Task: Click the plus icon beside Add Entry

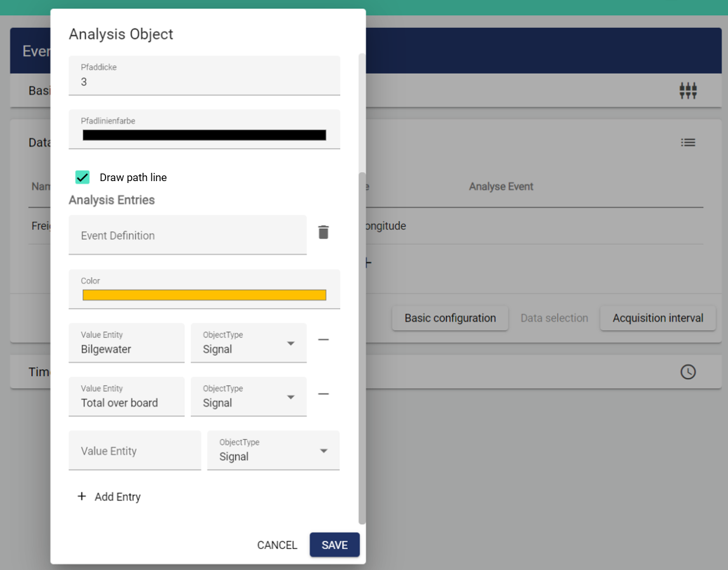Action: coord(81,496)
